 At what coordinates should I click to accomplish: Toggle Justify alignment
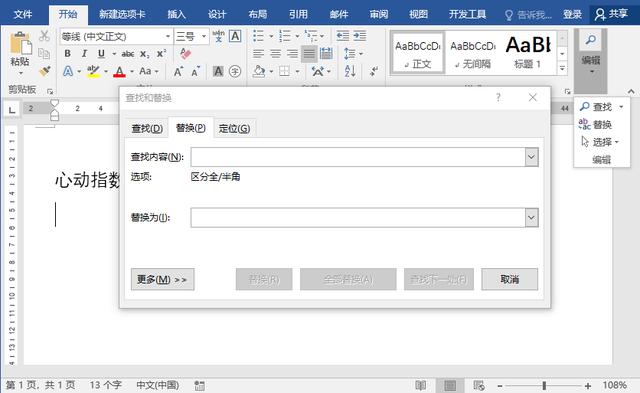point(309,53)
